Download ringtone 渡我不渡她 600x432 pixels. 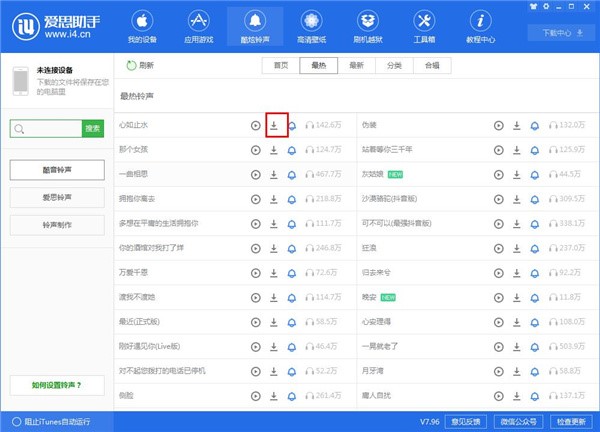pos(274,297)
